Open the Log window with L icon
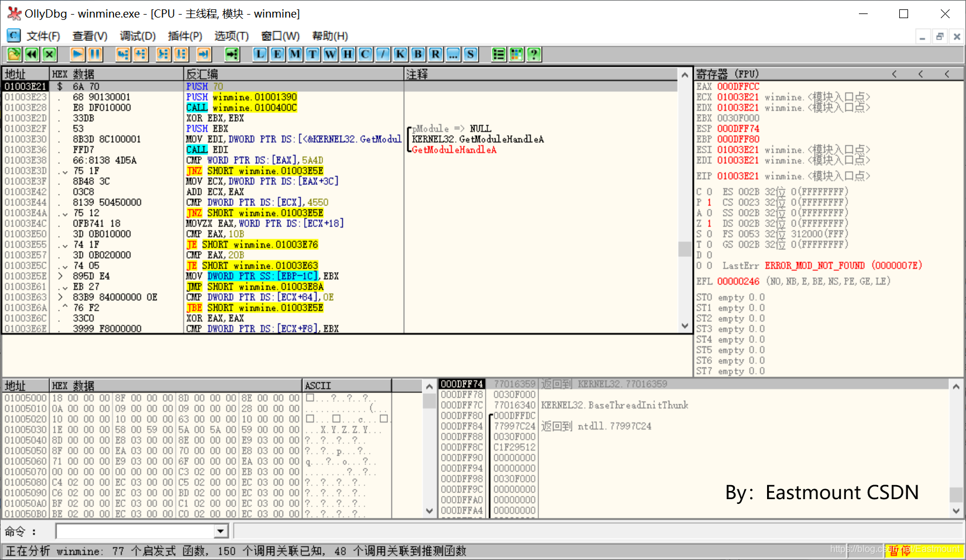 pyautogui.click(x=260, y=54)
